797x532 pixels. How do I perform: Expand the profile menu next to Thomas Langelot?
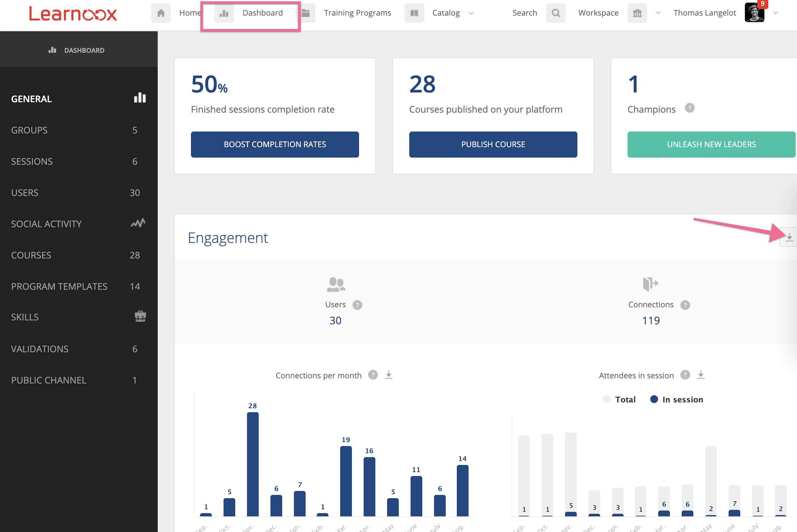click(775, 13)
